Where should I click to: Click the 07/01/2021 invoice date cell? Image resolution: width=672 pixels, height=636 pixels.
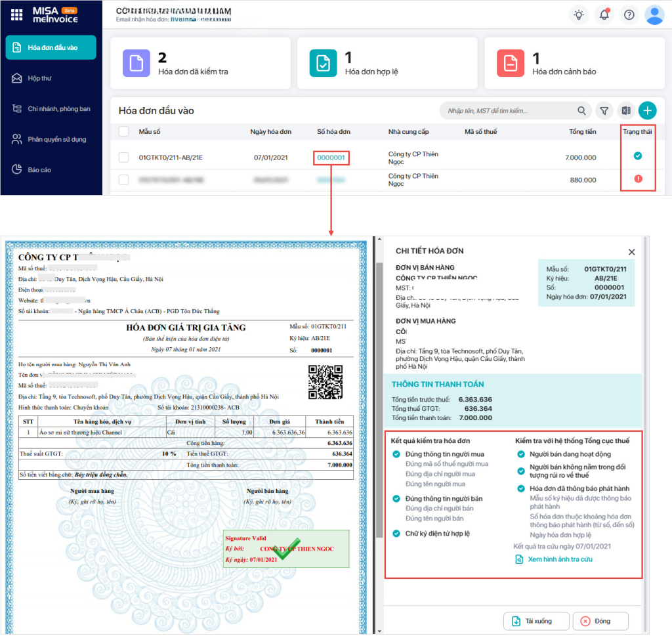click(x=270, y=158)
